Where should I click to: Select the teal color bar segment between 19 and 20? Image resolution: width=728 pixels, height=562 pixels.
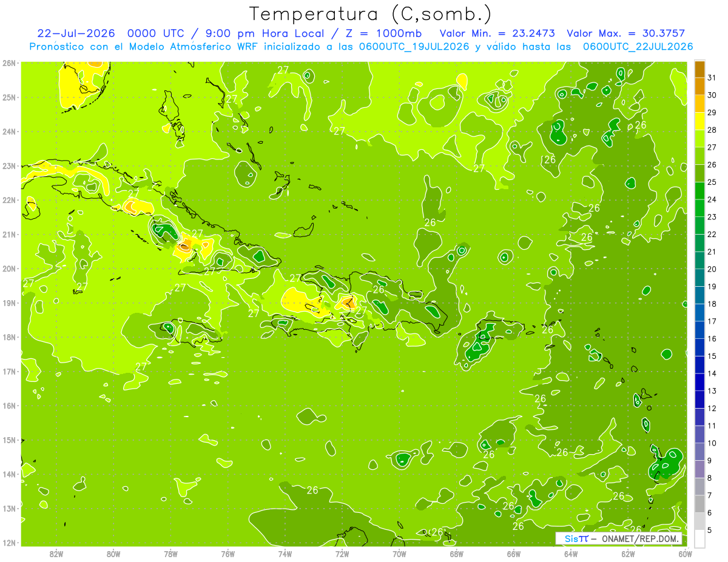pos(699,278)
